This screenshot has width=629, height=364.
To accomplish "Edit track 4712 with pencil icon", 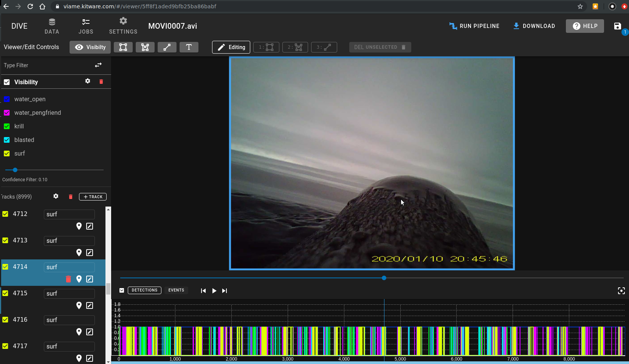I will (90, 226).
